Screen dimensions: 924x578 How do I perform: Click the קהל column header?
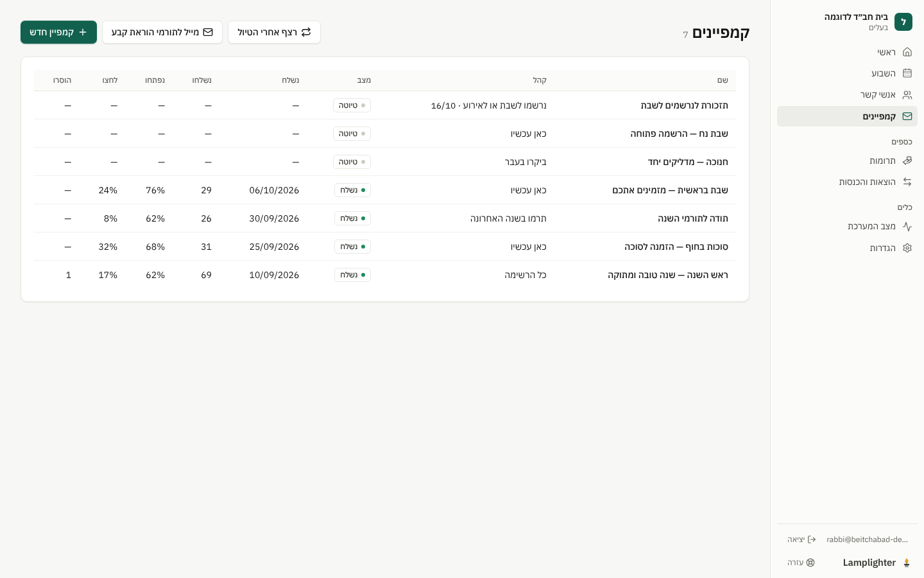[x=540, y=80]
